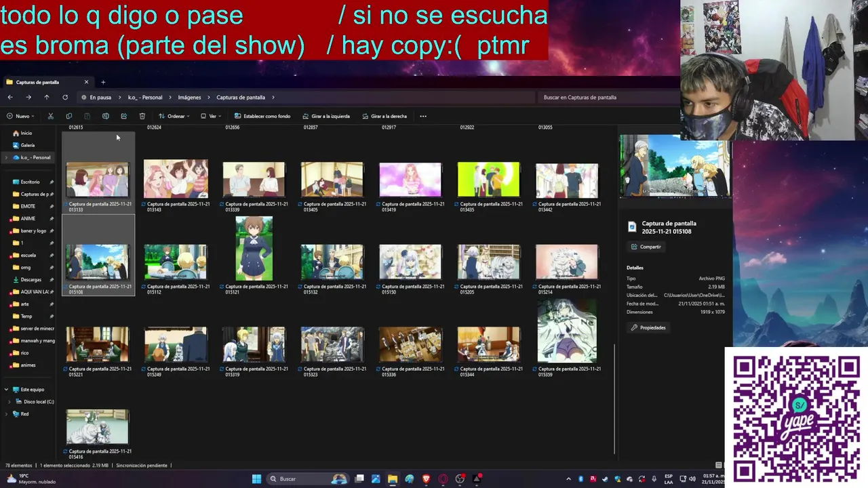
Task: Close the Capturas de pantalla tab
Action: [86, 82]
